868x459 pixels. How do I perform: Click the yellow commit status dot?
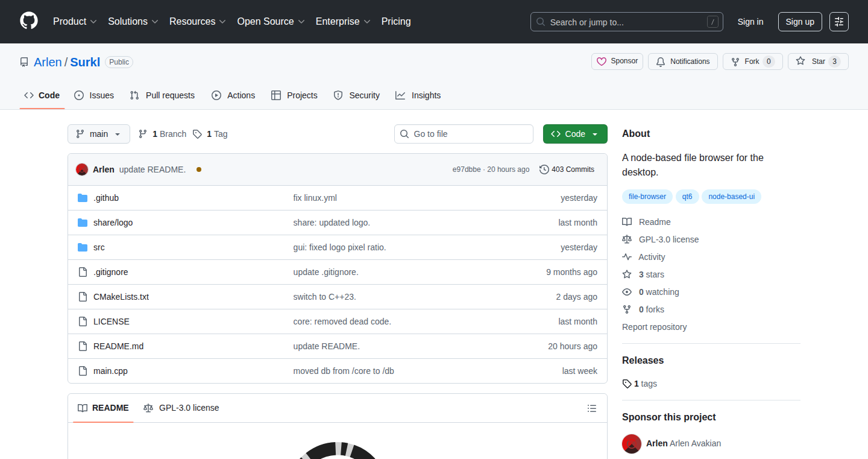[199, 169]
